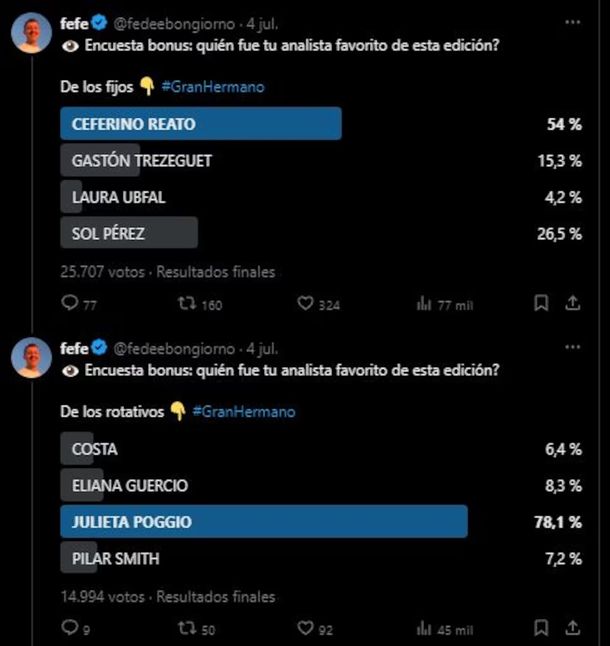Reply to the first poll tweet

[70, 303]
